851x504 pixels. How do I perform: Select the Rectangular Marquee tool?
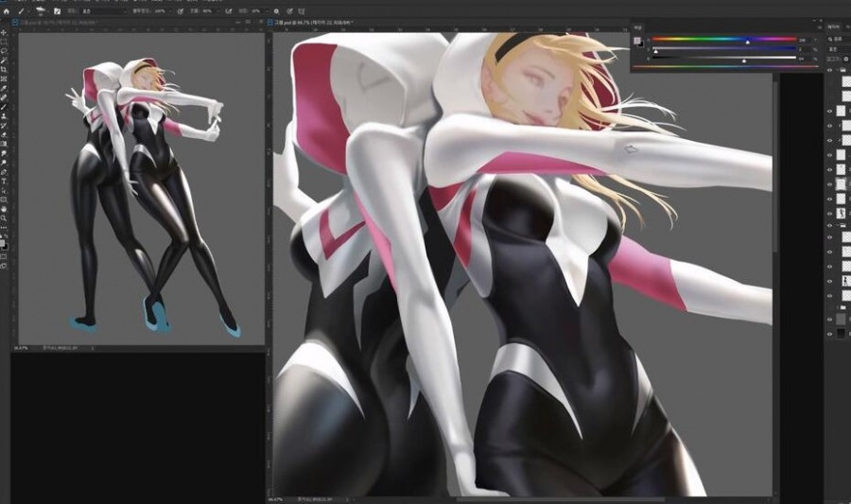click(4, 42)
